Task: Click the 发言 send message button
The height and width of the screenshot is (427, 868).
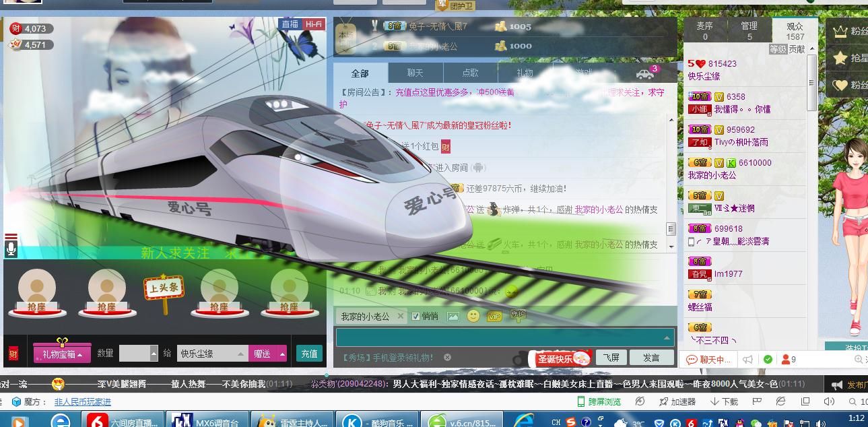Action: coord(652,358)
